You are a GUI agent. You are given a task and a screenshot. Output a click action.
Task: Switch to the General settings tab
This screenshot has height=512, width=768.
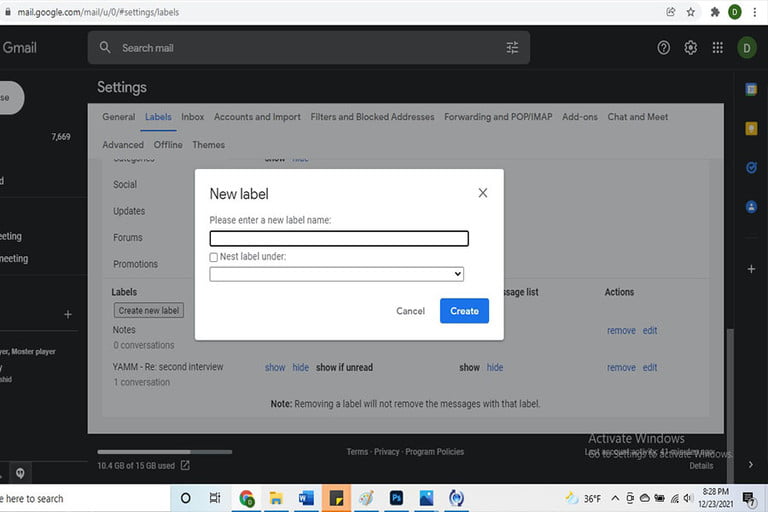(x=118, y=117)
